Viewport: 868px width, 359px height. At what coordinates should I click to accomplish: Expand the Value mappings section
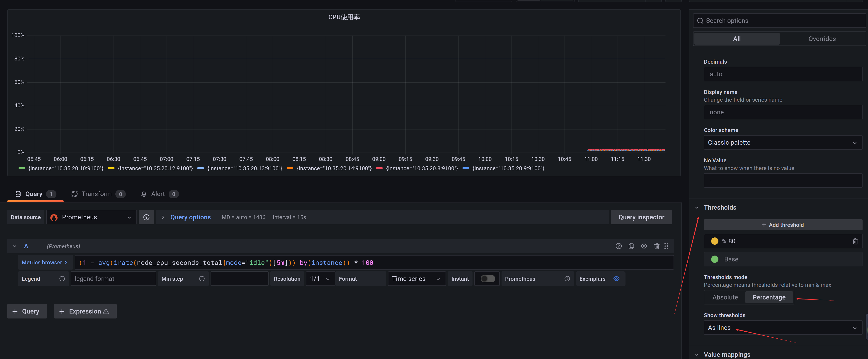point(696,354)
